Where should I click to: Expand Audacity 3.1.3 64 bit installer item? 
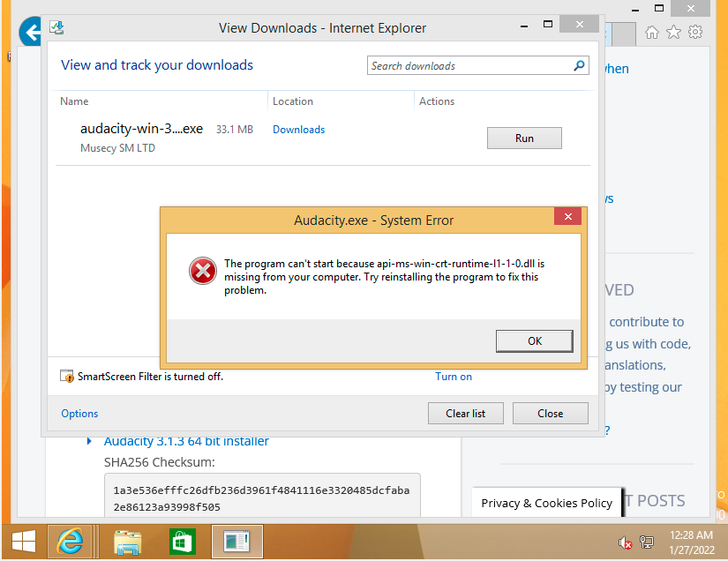[89, 441]
